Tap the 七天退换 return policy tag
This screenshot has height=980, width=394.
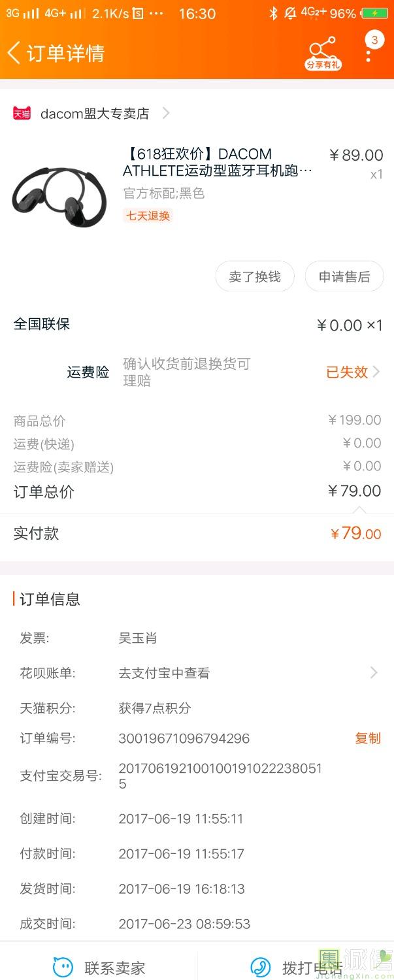click(148, 216)
